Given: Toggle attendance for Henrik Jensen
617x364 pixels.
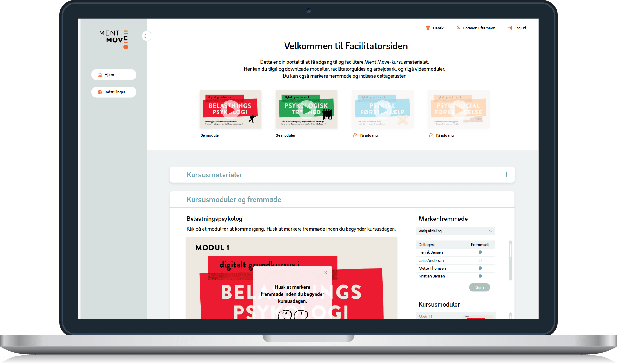Looking at the screenshot, I should coord(480,252).
